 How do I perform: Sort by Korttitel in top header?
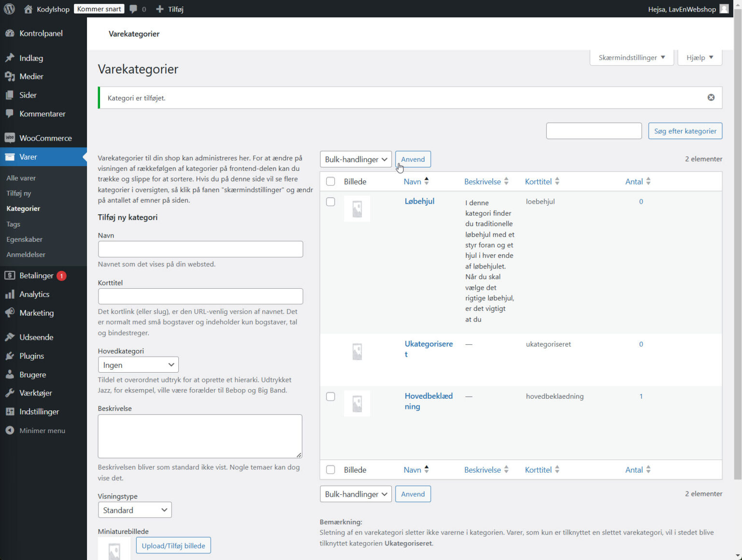542,182
